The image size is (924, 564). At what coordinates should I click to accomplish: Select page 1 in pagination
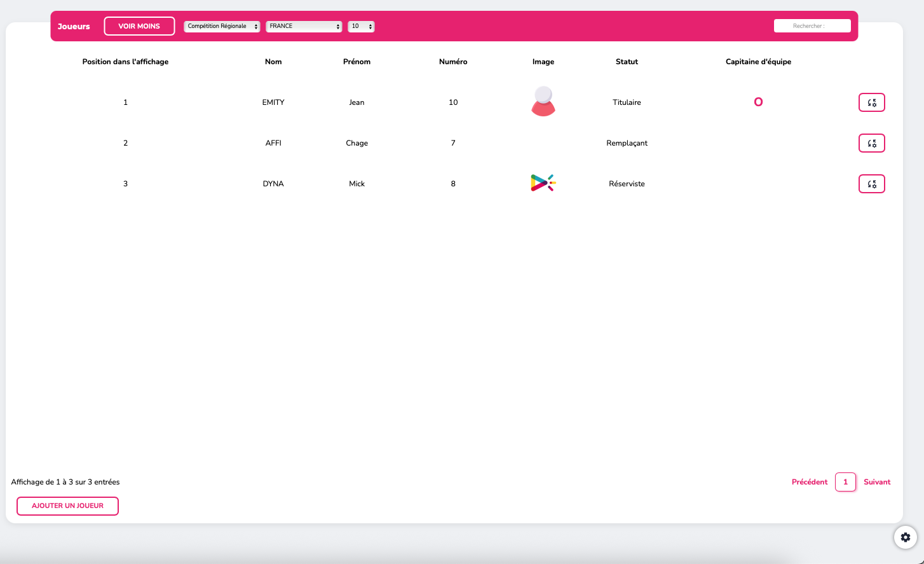[845, 482]
